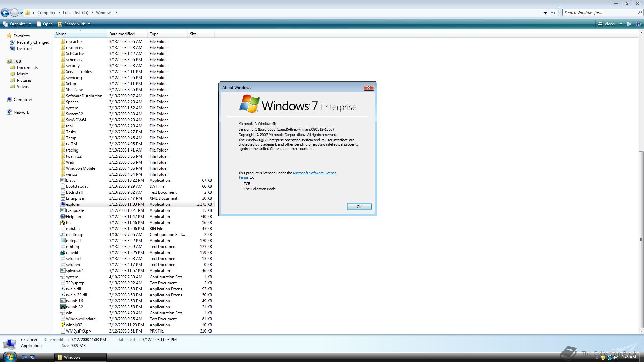
Task: Click Computer breadcrumb in address bar
Action: (46, 13)
